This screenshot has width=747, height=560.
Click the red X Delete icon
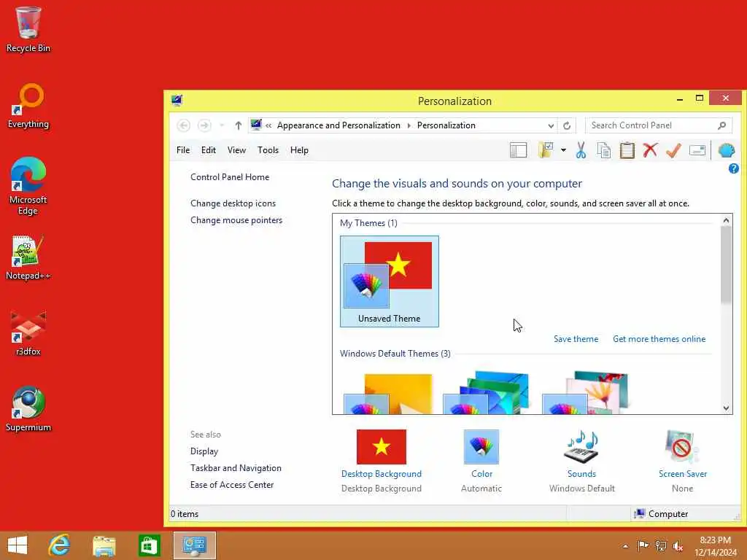[650, 150]
